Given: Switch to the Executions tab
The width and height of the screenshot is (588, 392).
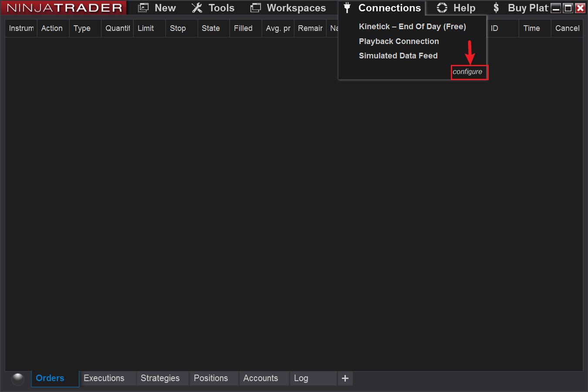Looking at the screenshot, I should coord(107,378).
